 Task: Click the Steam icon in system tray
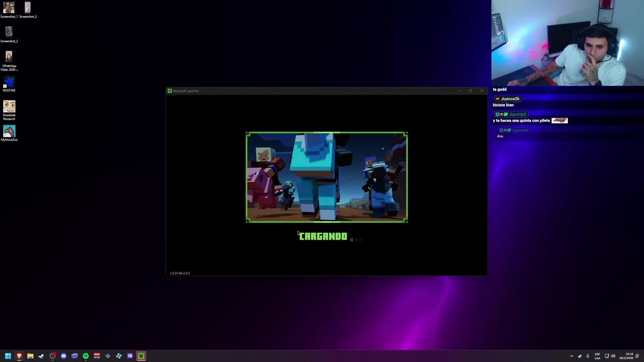580,356
